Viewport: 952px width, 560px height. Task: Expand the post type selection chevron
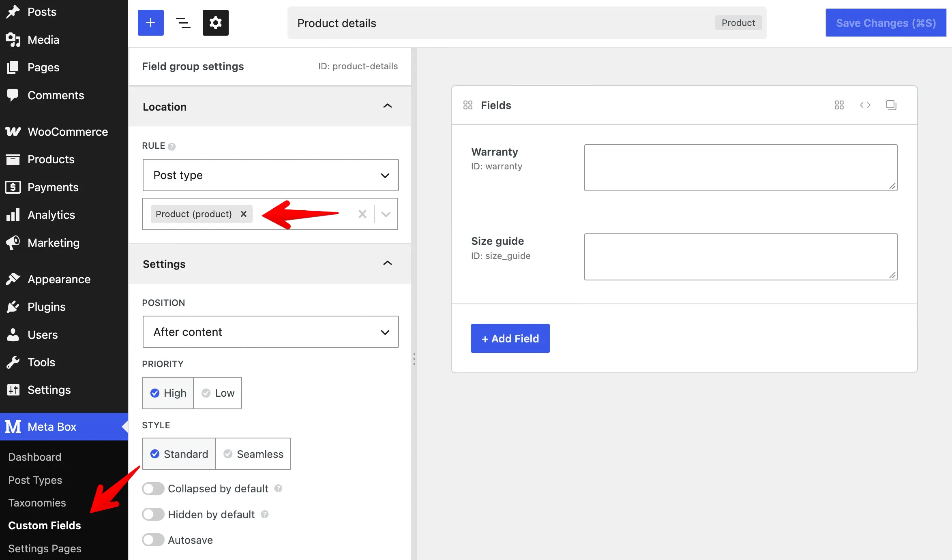click(386, 214)
